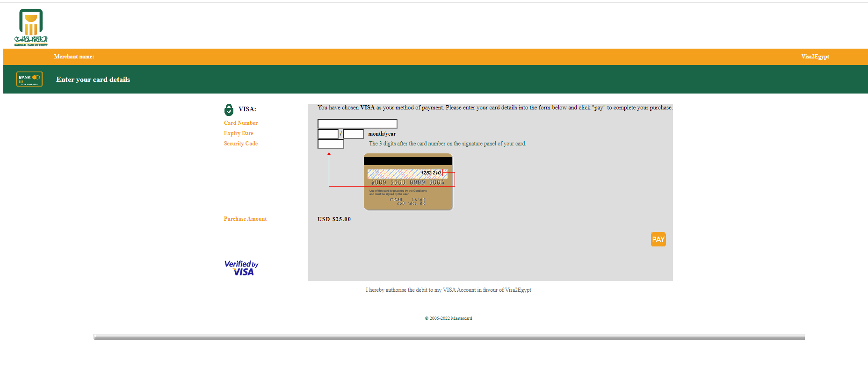
Task: Click the expiry month input field
Action: tap(328, 134)
